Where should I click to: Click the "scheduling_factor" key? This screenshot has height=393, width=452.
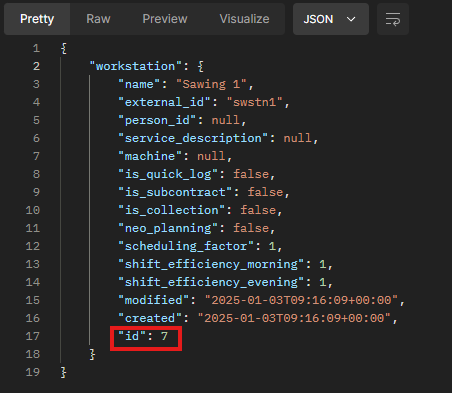(186, 246)
